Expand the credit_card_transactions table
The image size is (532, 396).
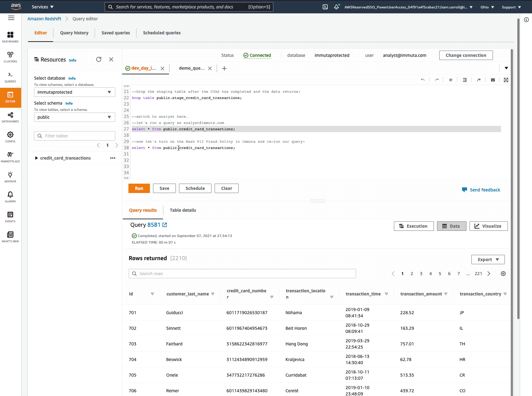click(x=37, y=158)
